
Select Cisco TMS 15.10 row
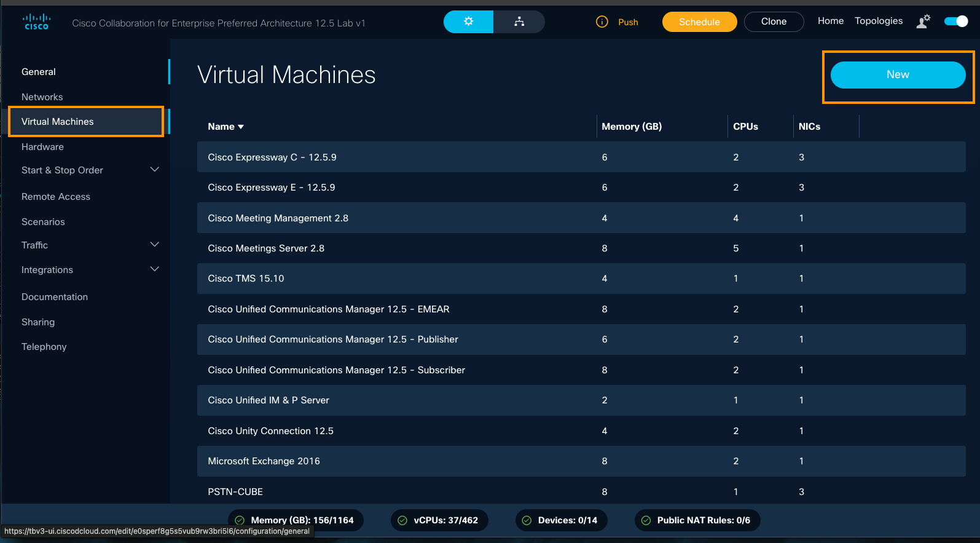[581, 279]
